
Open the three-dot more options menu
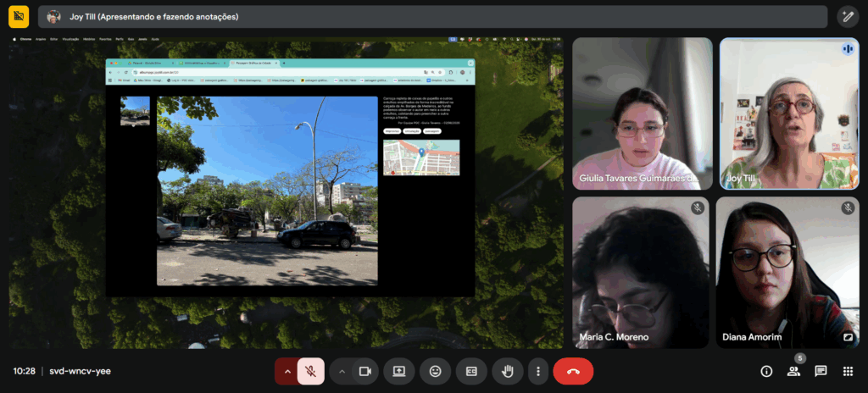click(537, 371)
